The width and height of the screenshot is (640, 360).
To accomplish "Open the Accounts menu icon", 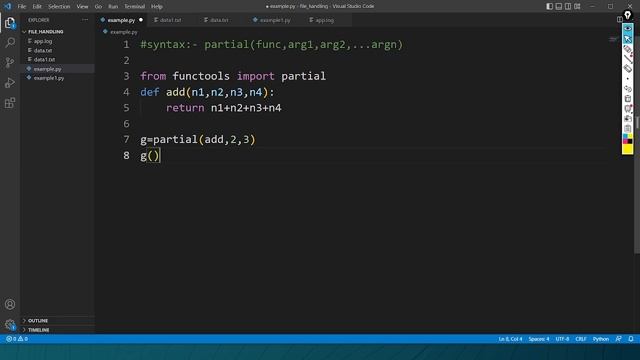I will pyautogui.click(x=10, y=304).
